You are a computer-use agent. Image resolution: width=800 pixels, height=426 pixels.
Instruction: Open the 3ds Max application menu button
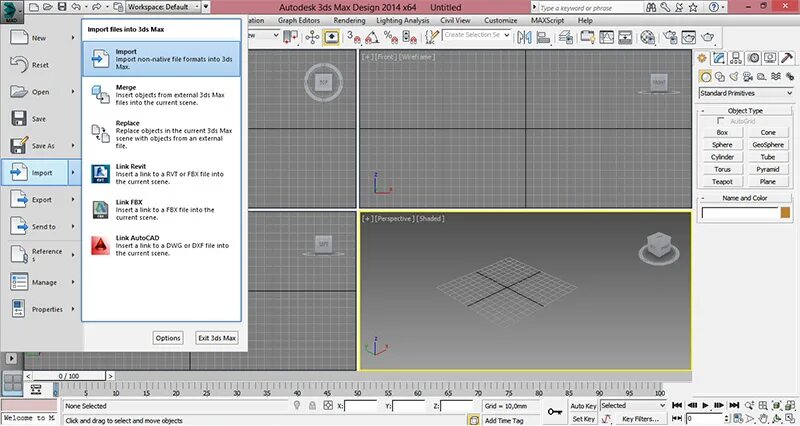(11, 11)
